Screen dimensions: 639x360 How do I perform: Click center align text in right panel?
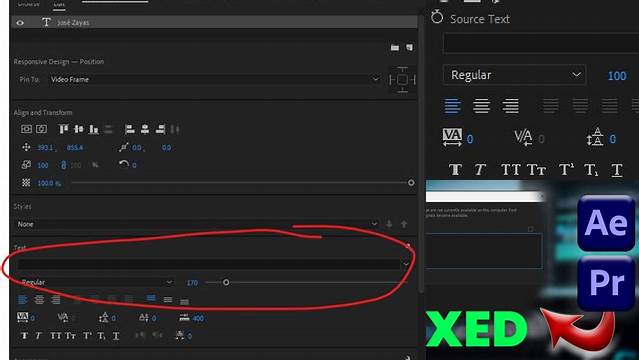481,106
